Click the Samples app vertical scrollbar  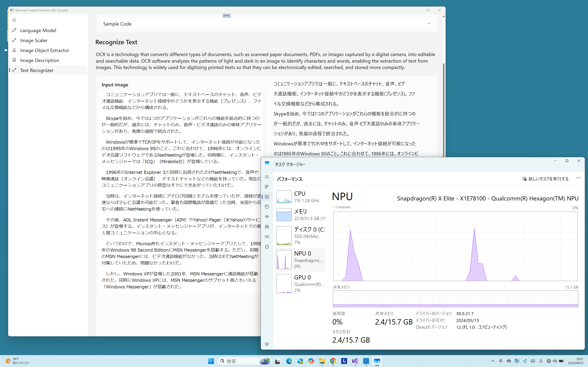443,109
